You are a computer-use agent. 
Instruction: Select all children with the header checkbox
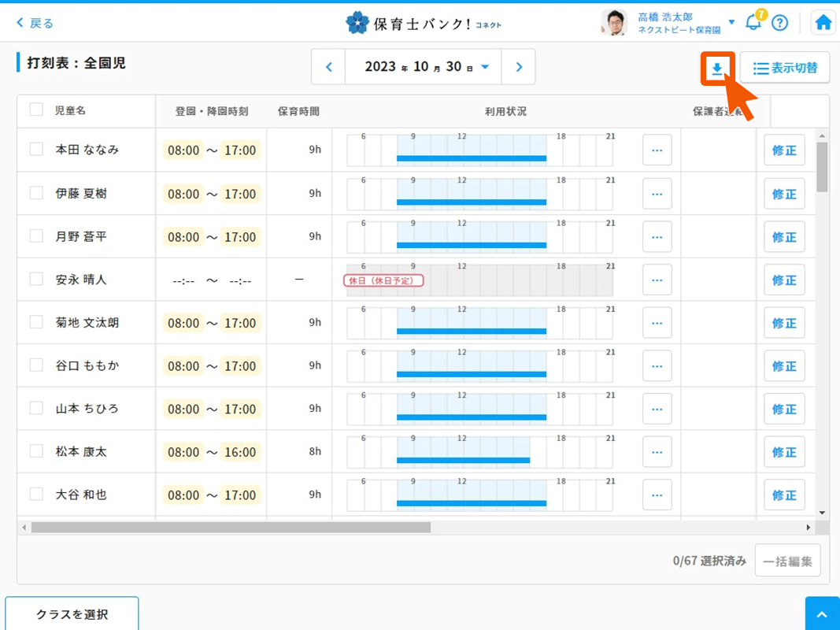coord(36,110)
